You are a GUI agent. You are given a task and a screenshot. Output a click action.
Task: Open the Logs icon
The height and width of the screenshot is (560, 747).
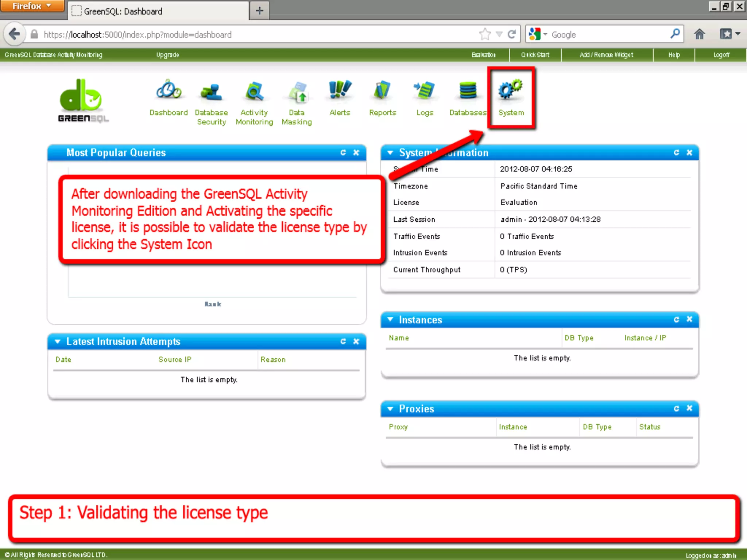[425, 90]
